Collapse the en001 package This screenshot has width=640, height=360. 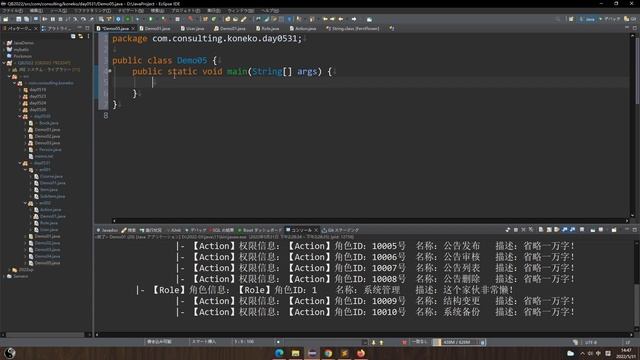[x=25, y=170]
